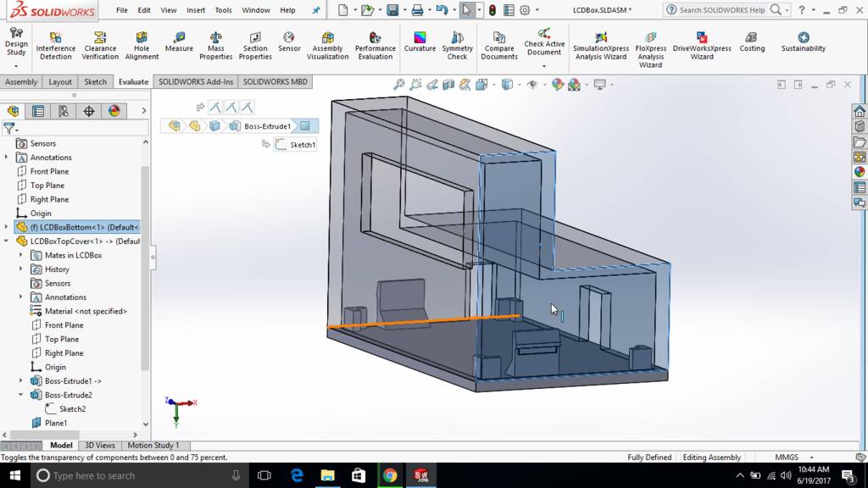Image resolution: width=868 pixels, height=488 pixels.
Task: Run Performance Evaluation
Action: click(376, 46)
